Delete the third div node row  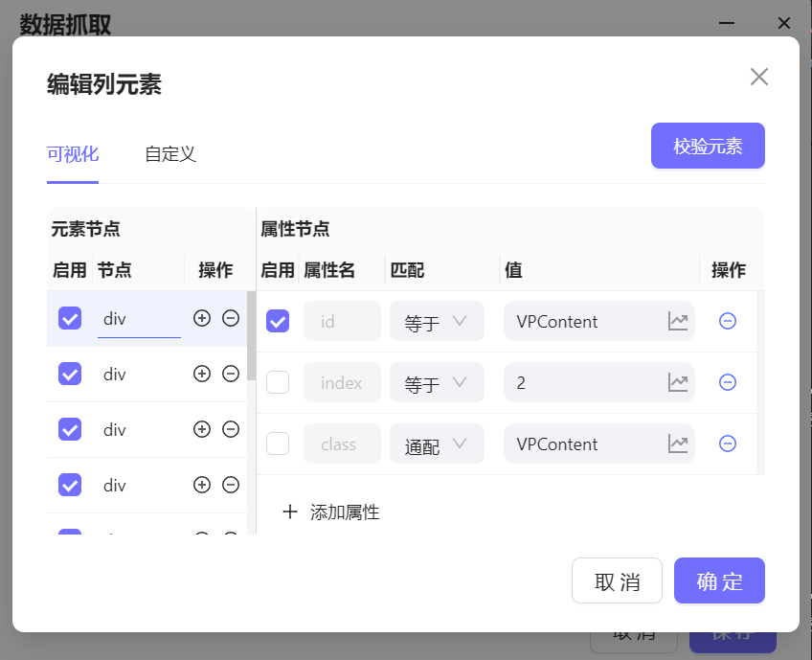click(230, 430)
